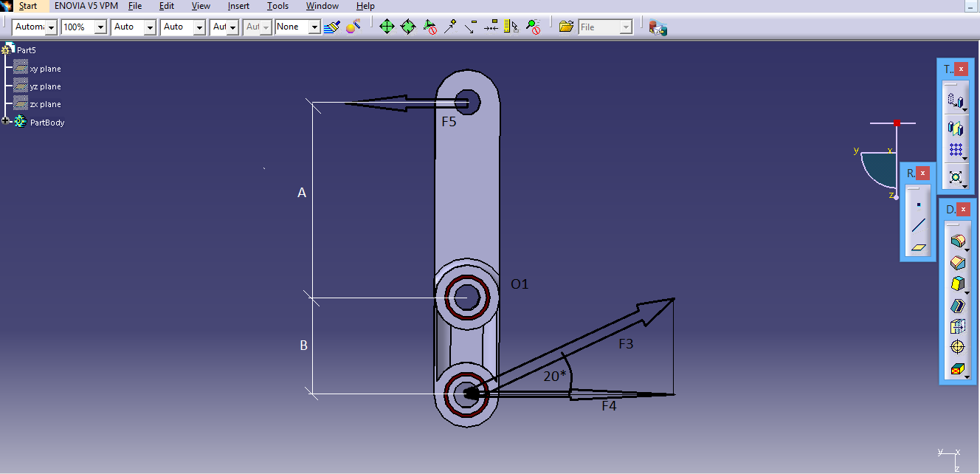Viewport: 980px width, 474px height.
Task: Click the mirror icon in T. toolbar
Action: [x=956, y=127]
